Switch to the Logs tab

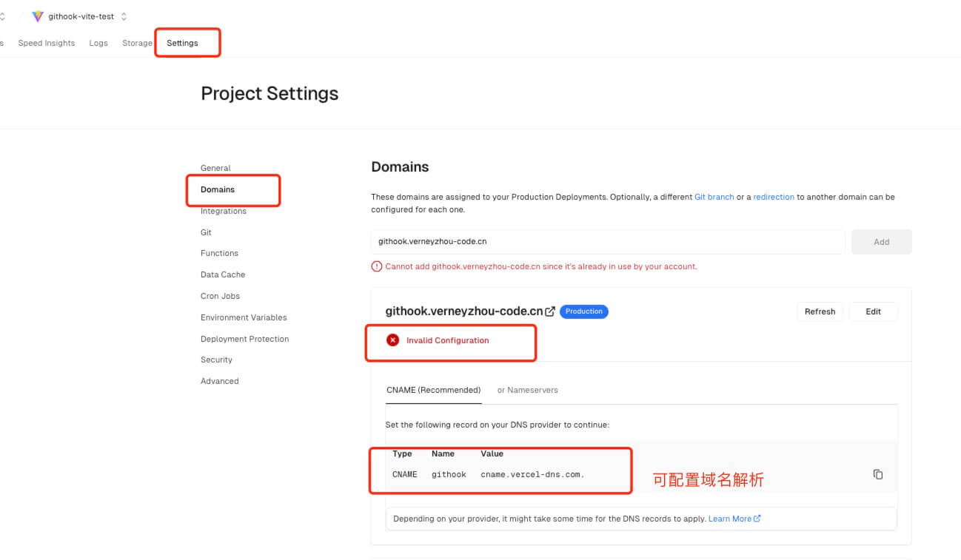point(98,43)
